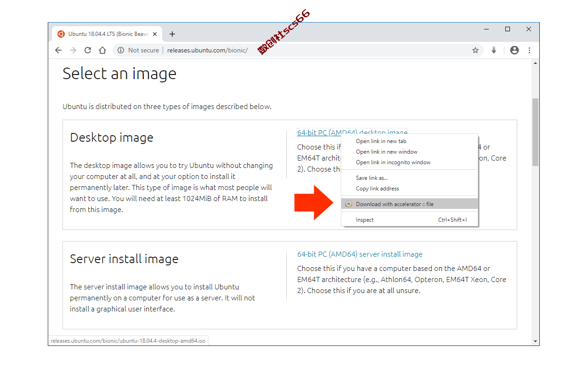This screenshot has width=588, height=368.
Task: Click the accelerator icon in context menu
Action: point(349,204)
